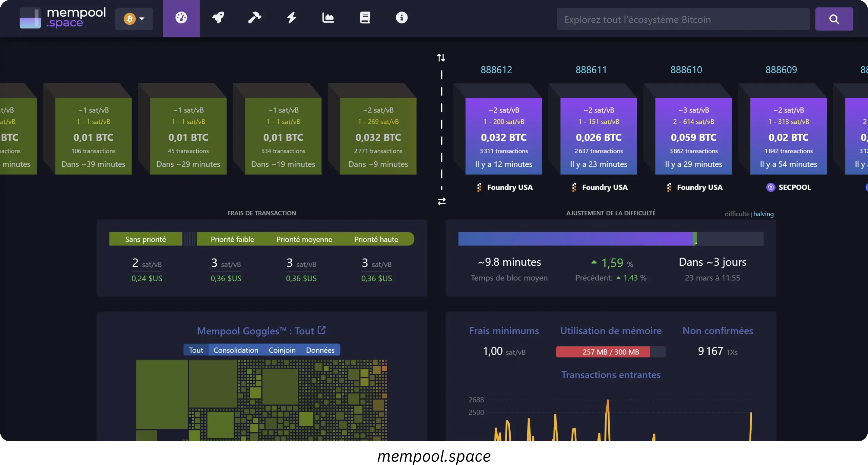Open the mining hammer icon

click(x=255, y=18)
